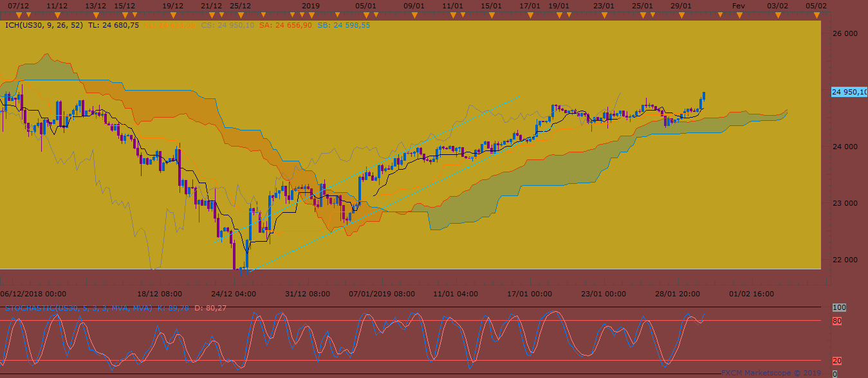This screenshot has height=378, width=868.
Task: Click the 13/12 date label
Action: tap(96, 5)
